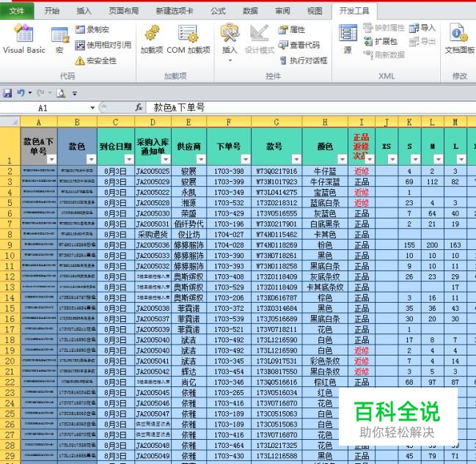Switch to the 数据 tab

click(x=250, y=11)
